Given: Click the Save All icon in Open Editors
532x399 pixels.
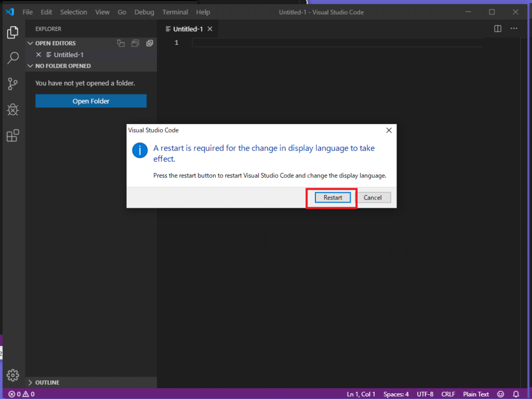Looking at the screenshot, I should click(x=136, y=43).
